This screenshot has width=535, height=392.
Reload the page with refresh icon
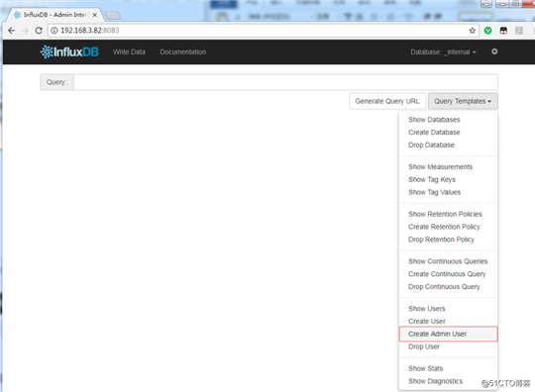pyautogui.click(x=39, y=31)
